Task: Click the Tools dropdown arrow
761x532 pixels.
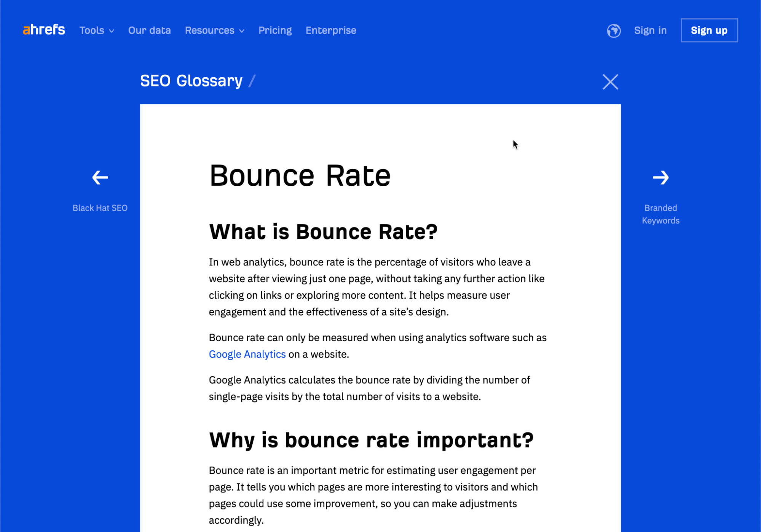Action: (111, 30)
